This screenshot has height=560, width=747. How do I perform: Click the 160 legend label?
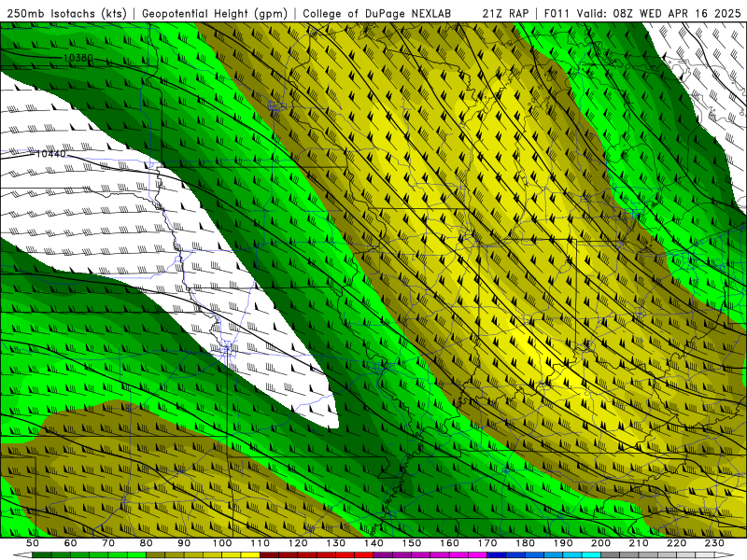coord(449,543)
